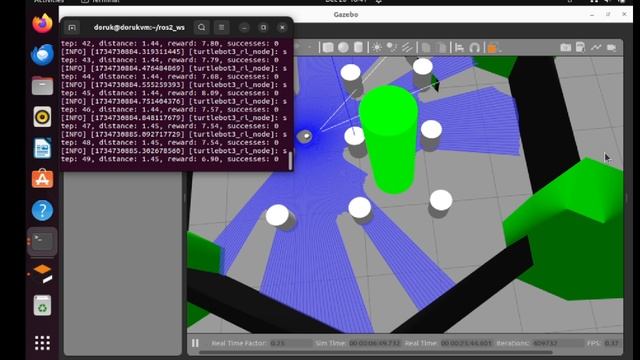The width and height of the screenshot is (640, 360).
Task: Start video recording in Gazebo
Action: pos(611,48)
